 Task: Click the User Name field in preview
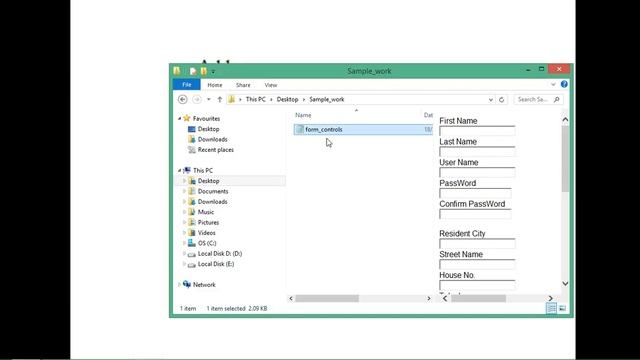(477, 173)
